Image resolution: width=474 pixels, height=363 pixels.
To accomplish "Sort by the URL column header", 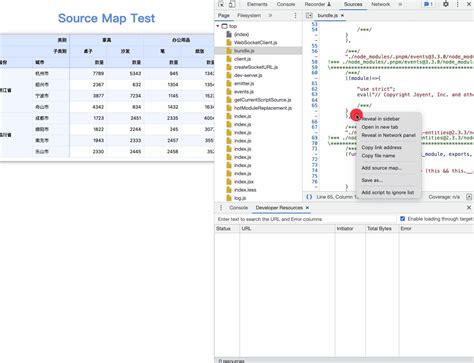I will (x=287, y=229).
